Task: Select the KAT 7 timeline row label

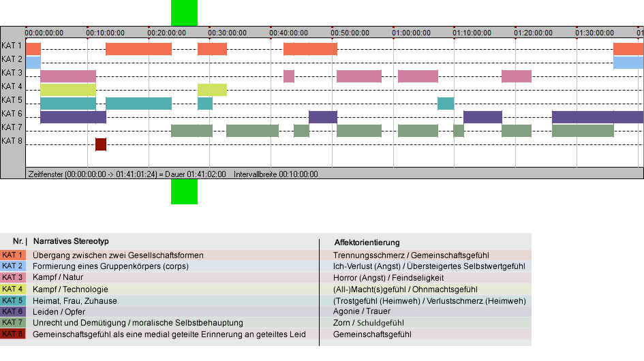Action: (12, 127)
